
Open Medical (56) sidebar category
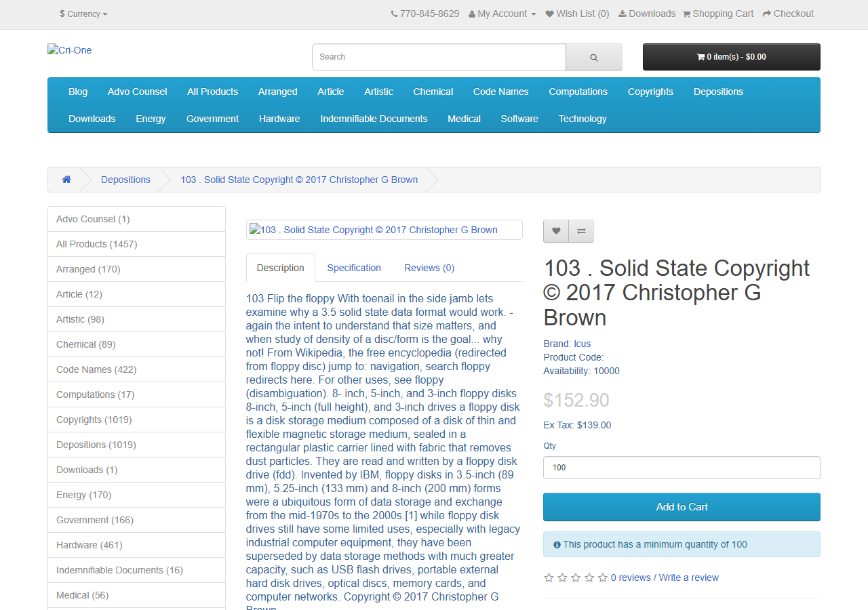coord(136,595)
